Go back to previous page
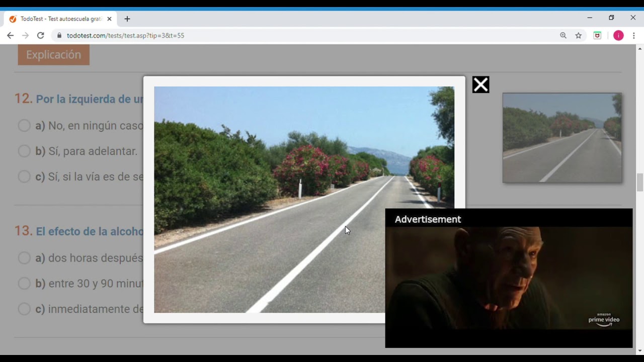The height and width of the screenshot is (362, 644). [10, 35]
